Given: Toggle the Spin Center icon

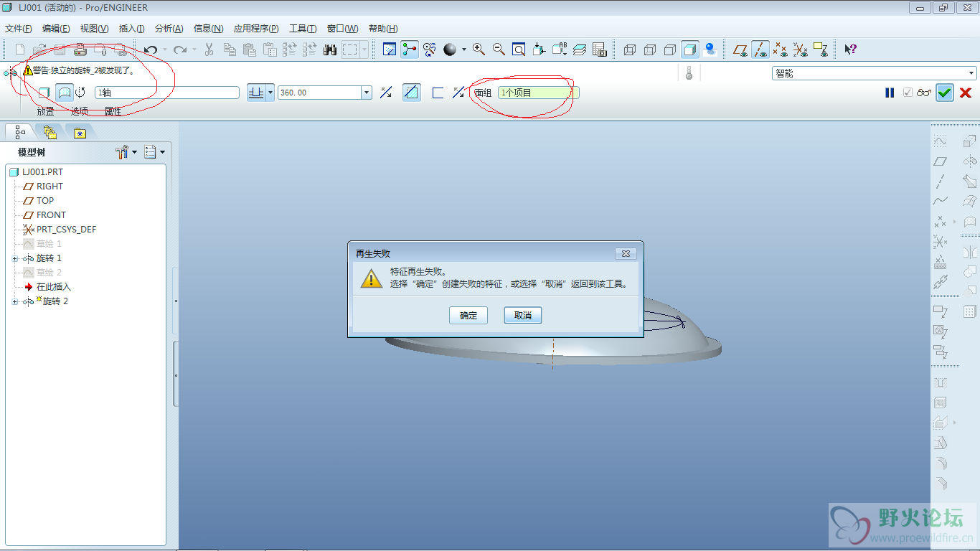Looking at the screenshot, I should coord(410,50).
